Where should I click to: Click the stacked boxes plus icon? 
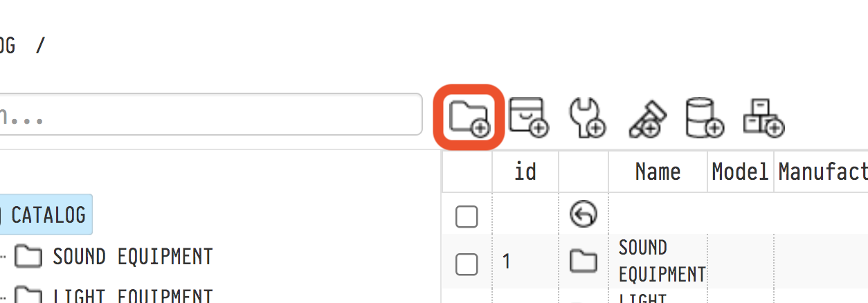point(763,116)
